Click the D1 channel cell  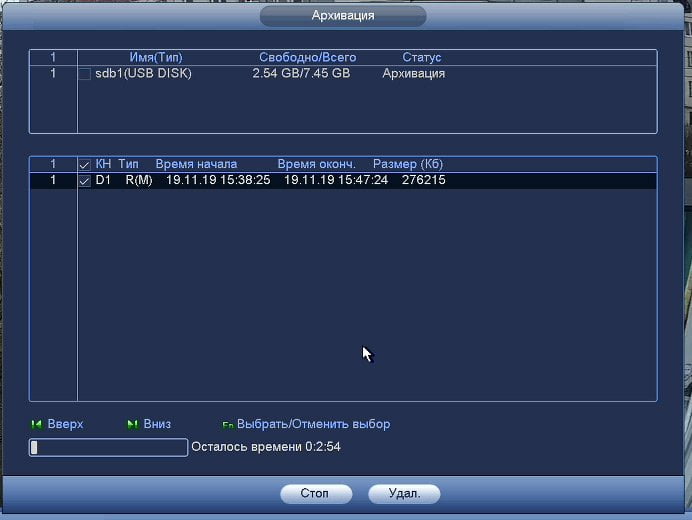point(103,180)
